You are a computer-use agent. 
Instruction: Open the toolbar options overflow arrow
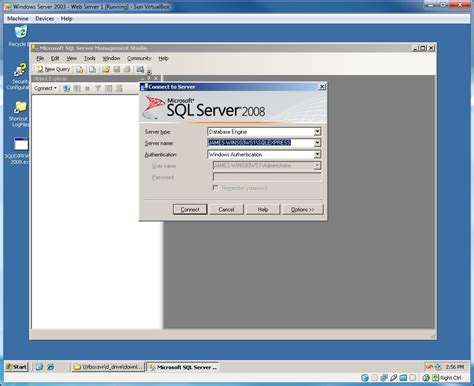(x=149, y=72)
